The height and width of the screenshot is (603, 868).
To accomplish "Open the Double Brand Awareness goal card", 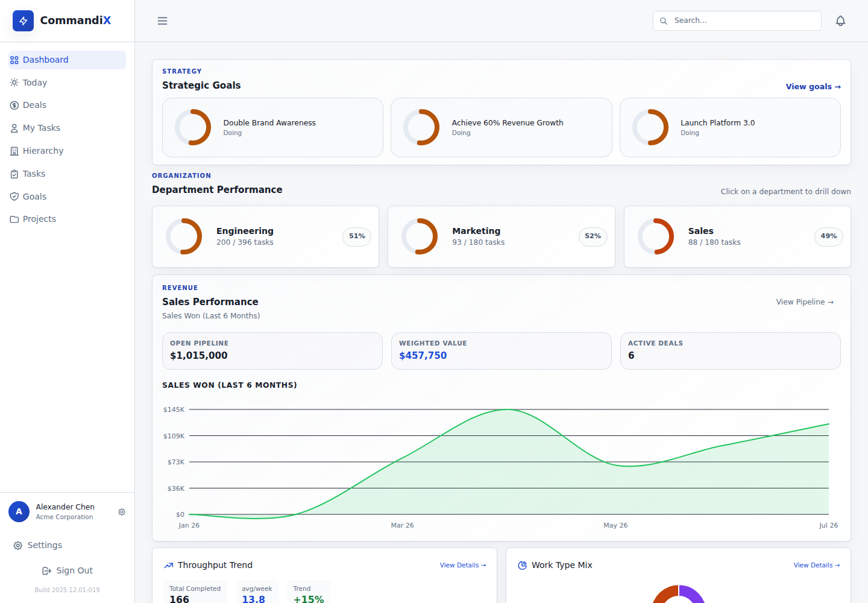I will [x=272, y=128].
